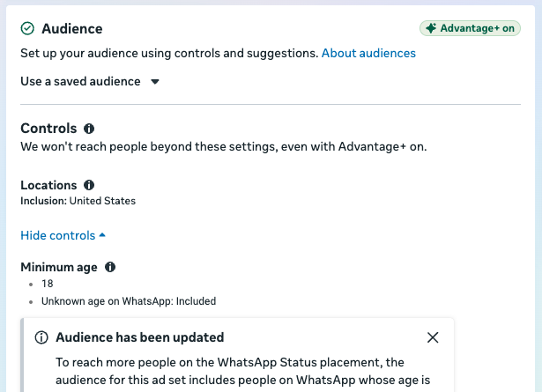542x392 pixels.
Task: Click the Advantage+ on badge
Action: point(470,28)
